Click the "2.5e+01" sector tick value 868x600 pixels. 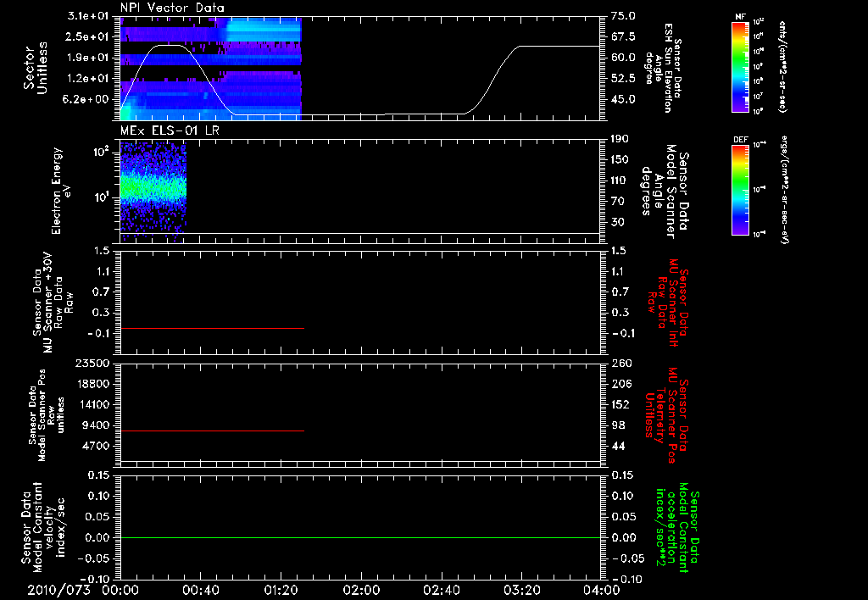[87, 36]
